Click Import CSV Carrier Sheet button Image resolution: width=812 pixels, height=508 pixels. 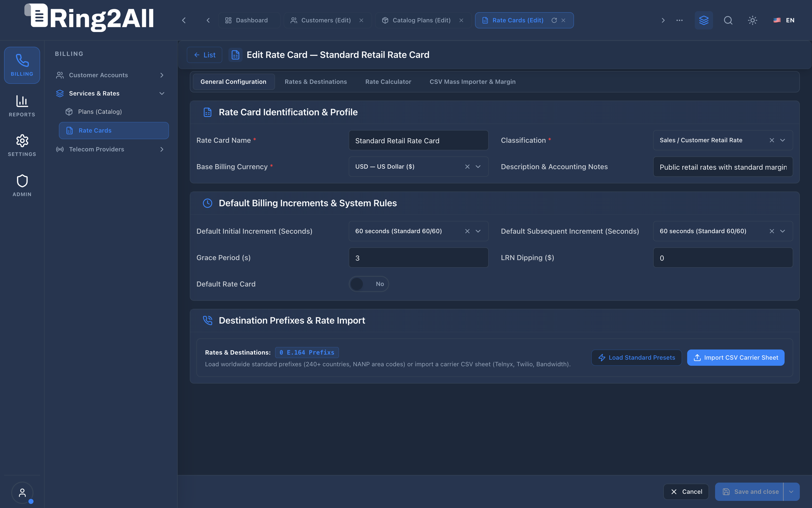pos(736,357)
